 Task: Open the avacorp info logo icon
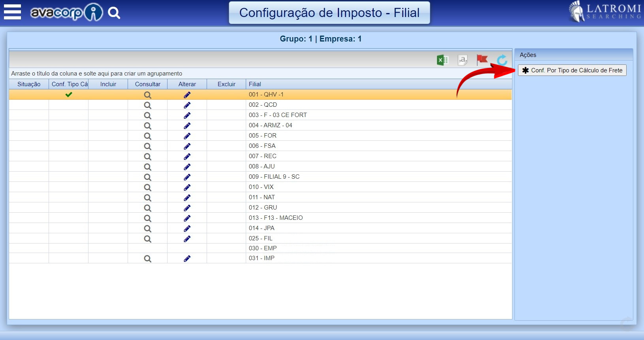[x=94, y=13]
